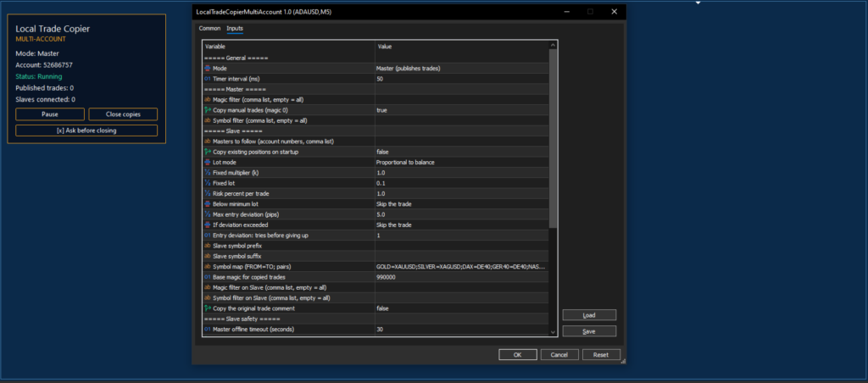Edit the Symbol map GOLD=XAUUSD value
The width and height of the screenshot is (868, 383).
click(x=462, y=266)
